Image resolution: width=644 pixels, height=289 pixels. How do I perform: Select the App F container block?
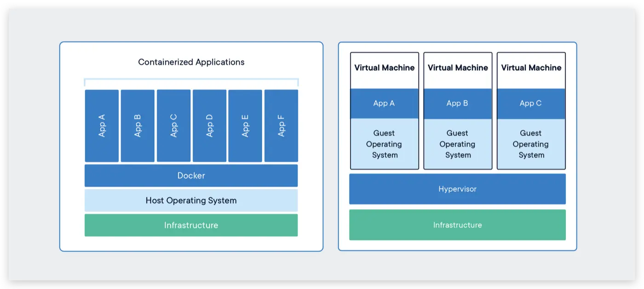point(281,125)
